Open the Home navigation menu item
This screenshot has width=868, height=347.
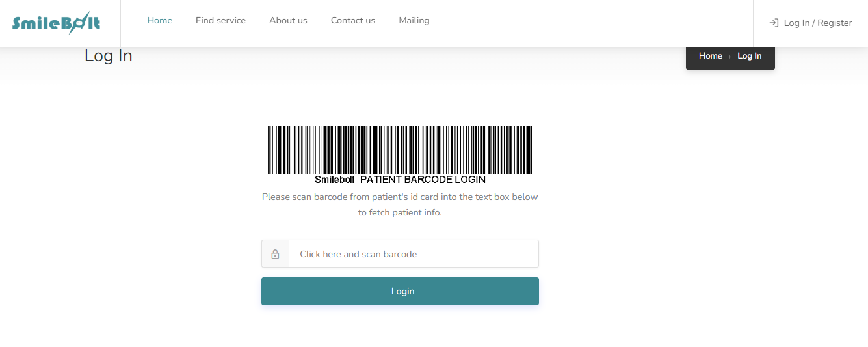pos(159,21)
